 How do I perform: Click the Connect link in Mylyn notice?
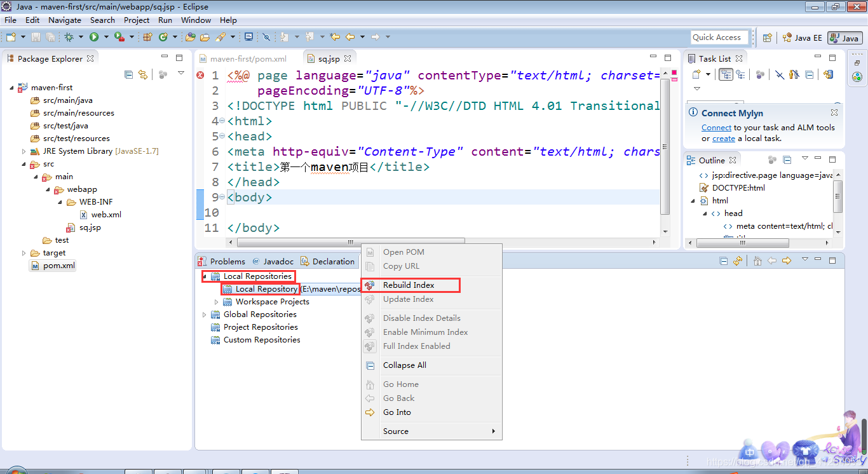tap(716, 128)
